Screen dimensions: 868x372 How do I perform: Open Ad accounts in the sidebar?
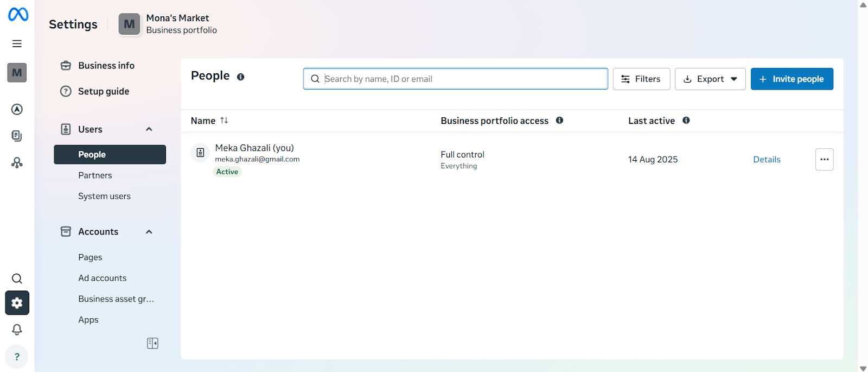point(102,278)
